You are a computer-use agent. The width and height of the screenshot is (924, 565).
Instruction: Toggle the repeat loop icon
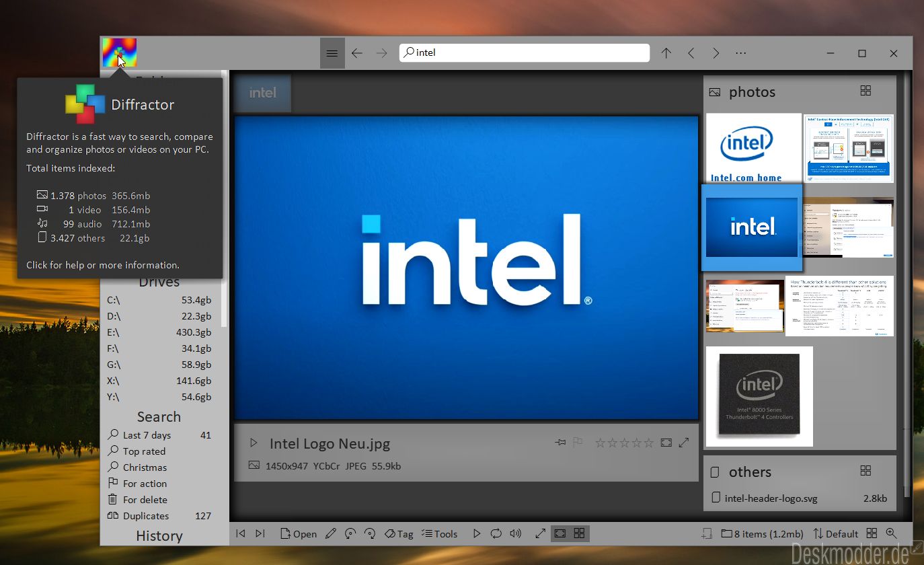(496, 533)
